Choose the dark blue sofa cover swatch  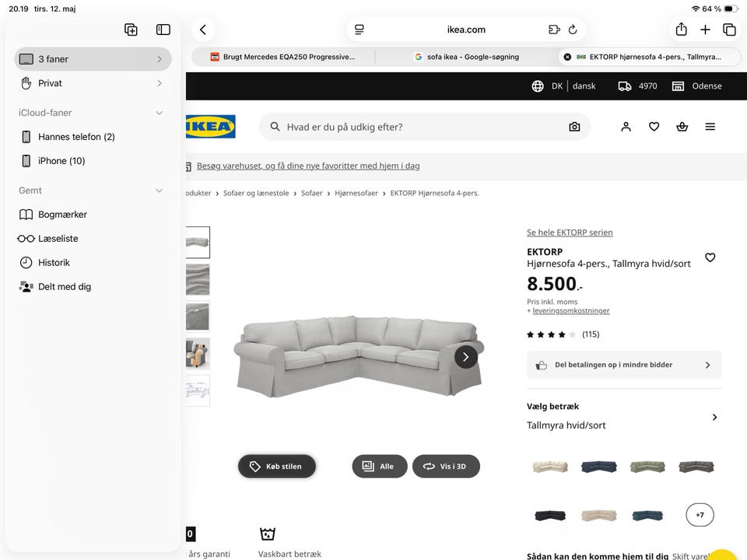pyautogui.click(x=599, y=467)
